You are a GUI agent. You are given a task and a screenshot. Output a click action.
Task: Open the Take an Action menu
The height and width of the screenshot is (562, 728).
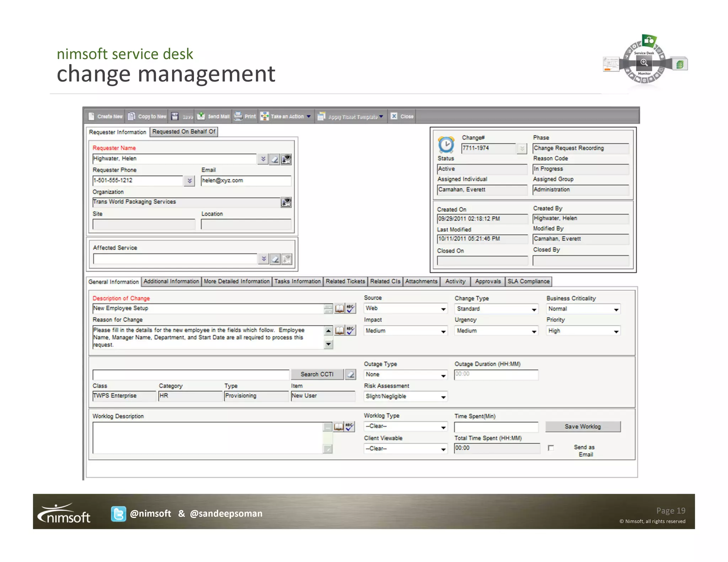pyautogui.click(x=286, y=116)
